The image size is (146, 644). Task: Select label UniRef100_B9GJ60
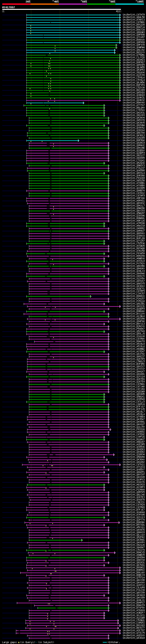tap(133, 572)
